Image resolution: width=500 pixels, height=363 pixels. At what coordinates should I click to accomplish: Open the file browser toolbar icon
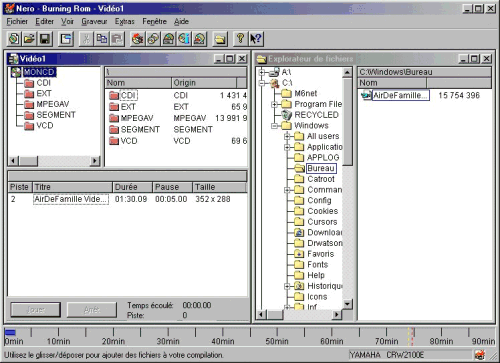(220, 39)
